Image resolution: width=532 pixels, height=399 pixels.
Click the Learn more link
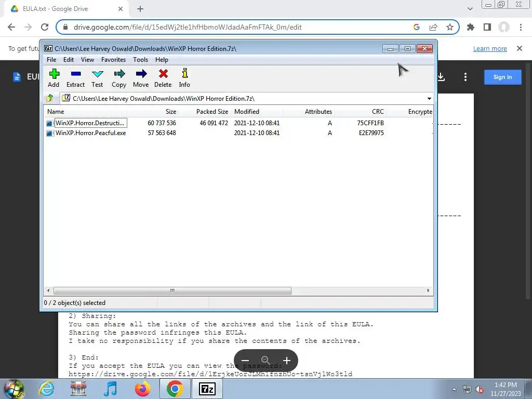(x=490, y=48)
